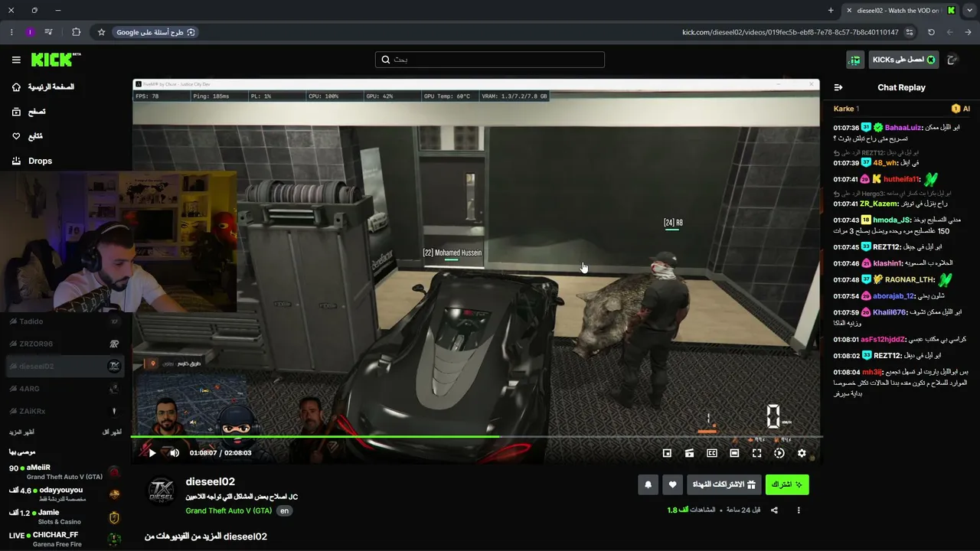Viewport: 980px width, 551px height.
Task: Open the Chrome tab search dropdown arrow
Action: [x=970, y=11]
